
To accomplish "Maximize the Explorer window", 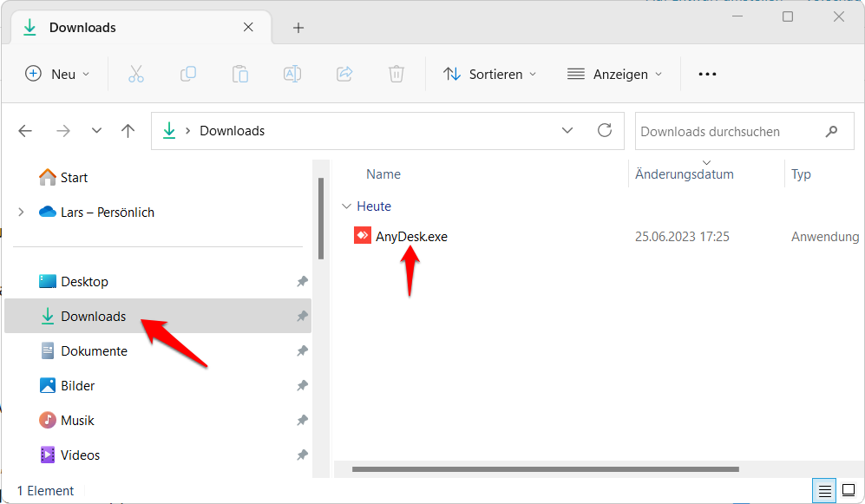I will tap(788, 16).
